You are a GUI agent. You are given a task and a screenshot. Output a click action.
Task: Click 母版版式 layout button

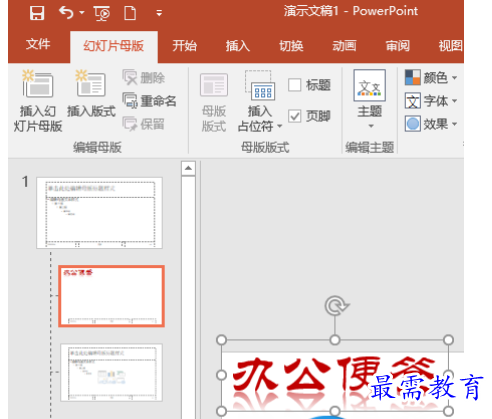click(214, 102)
